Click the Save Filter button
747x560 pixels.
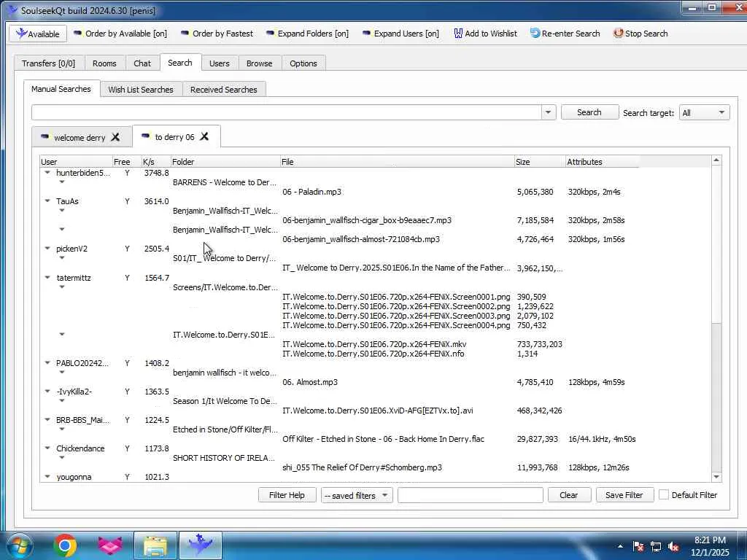(624, 495)
